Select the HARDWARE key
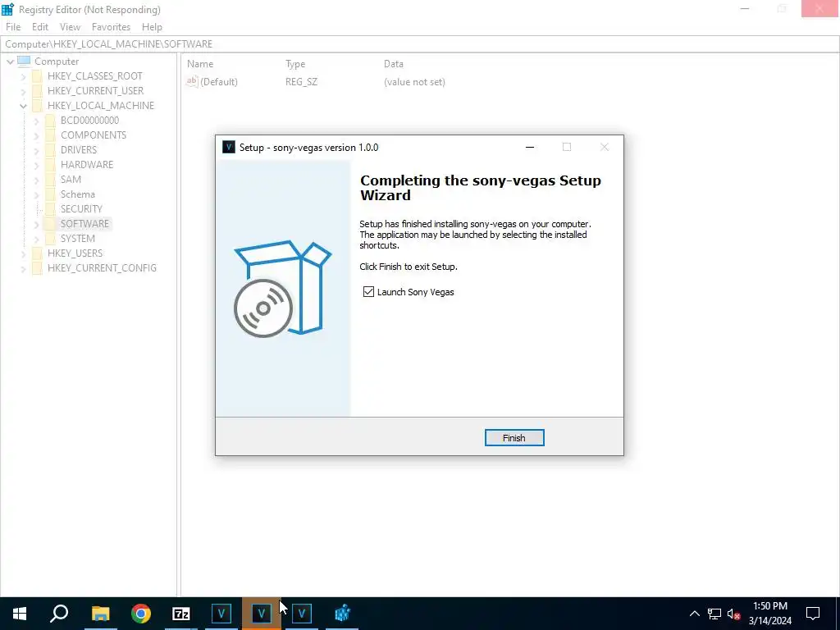Image resolution: width=840 pixels, height=630 pixels. pyautogui.click(x=87, y=164)
